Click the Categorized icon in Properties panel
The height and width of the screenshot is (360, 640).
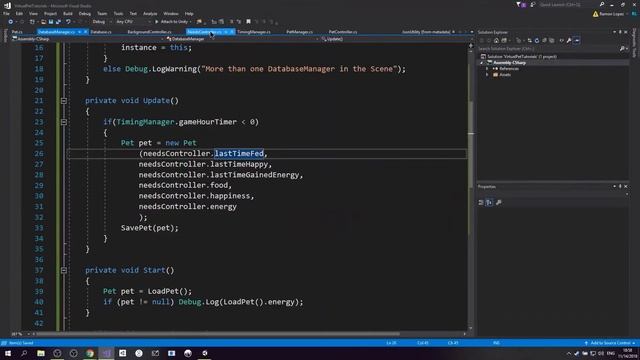[x=481, y=202]
